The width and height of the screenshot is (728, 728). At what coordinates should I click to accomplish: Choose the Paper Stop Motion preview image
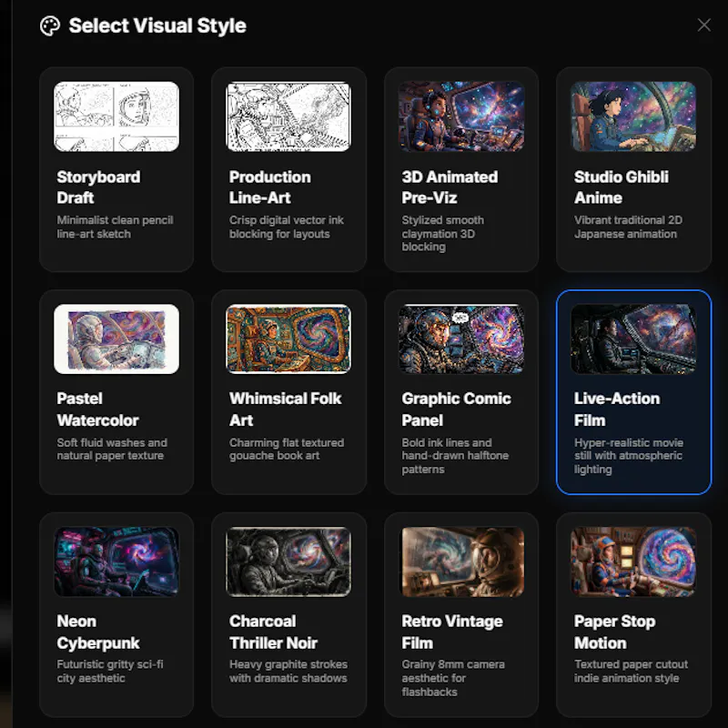pyautogui.click(x=633, y=561)
